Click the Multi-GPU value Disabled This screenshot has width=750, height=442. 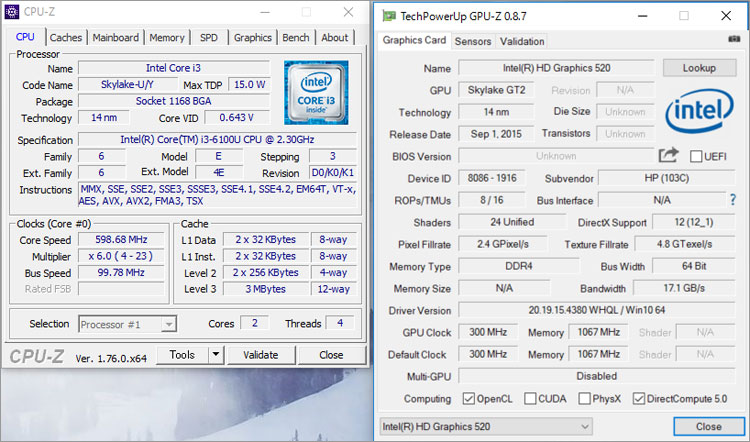pyautogui.click(x=596, y=376)
